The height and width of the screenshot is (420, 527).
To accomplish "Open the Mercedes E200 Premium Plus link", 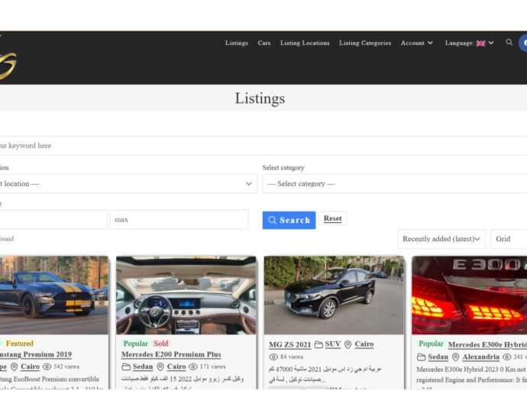I will tap(171, 355).
